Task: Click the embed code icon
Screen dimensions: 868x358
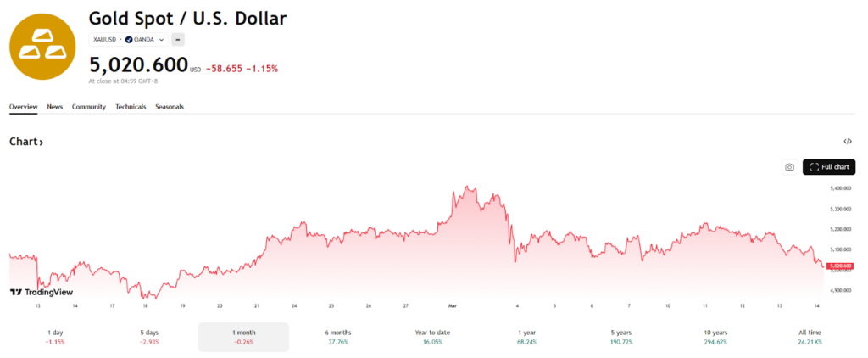Action: click(x=848, y=142)
